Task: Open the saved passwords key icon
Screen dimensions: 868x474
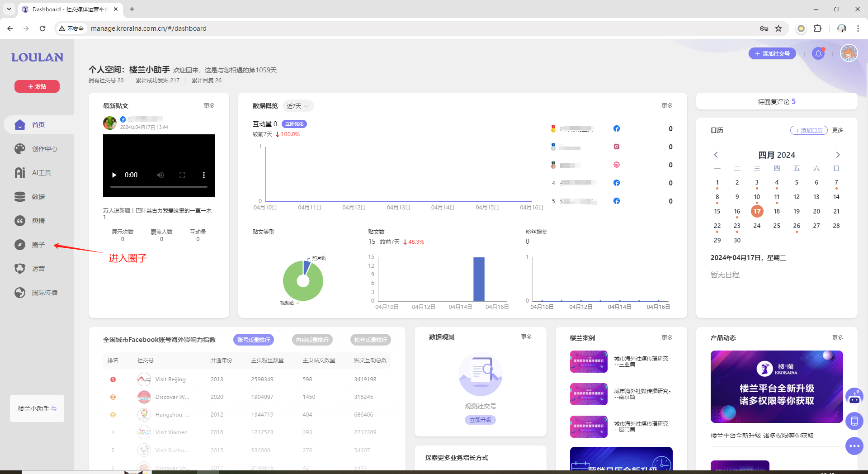Action: pyautogui.click(x=764, y=28)
